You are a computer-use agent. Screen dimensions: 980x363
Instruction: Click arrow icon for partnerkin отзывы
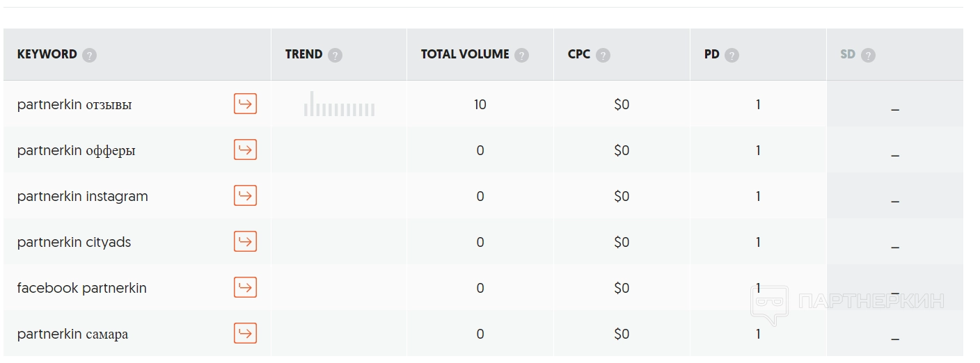(x=245, y=104)
